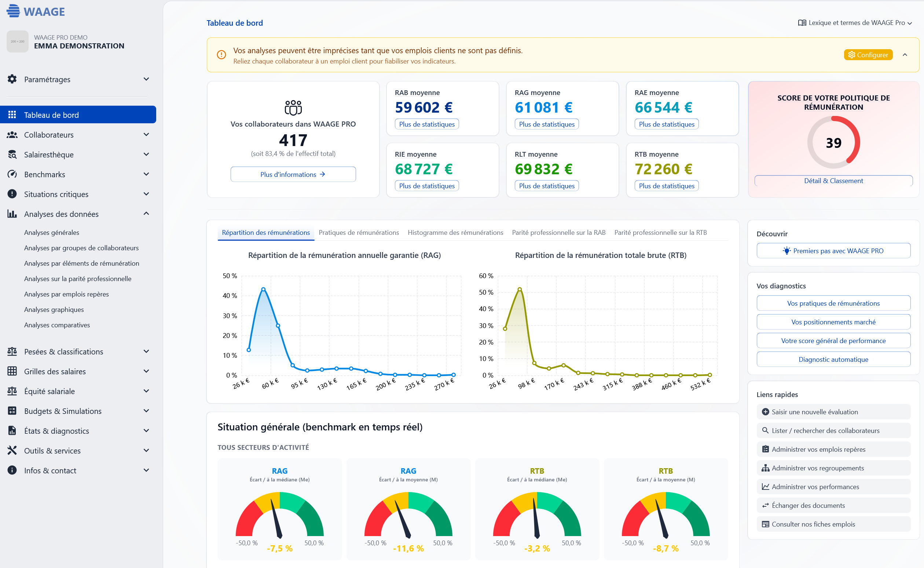Click the Situations critiques alert icon
The image size is (924, 568).
pyautogui.click(x=12, y=194)
